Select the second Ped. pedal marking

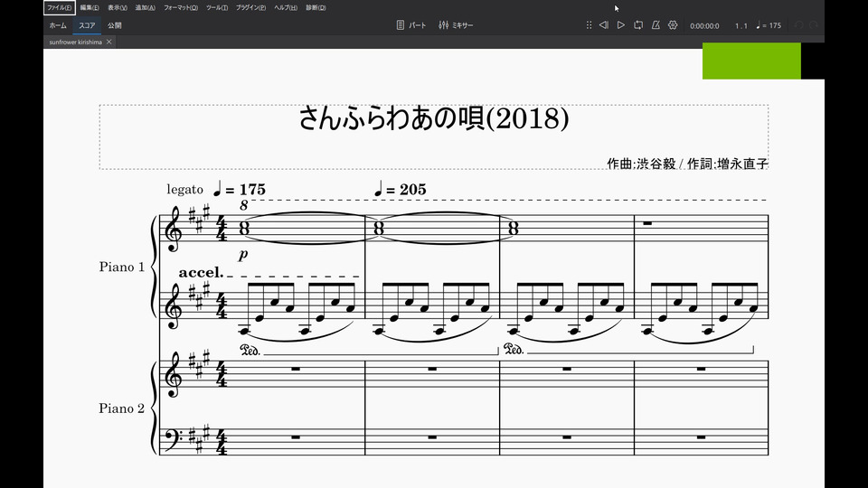tap(514, 350)
